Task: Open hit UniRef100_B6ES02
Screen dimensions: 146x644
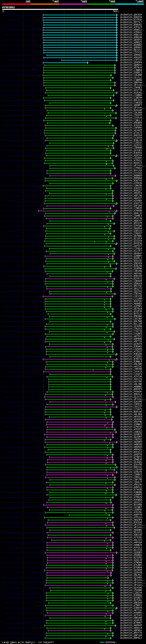Action: point(131,467)
